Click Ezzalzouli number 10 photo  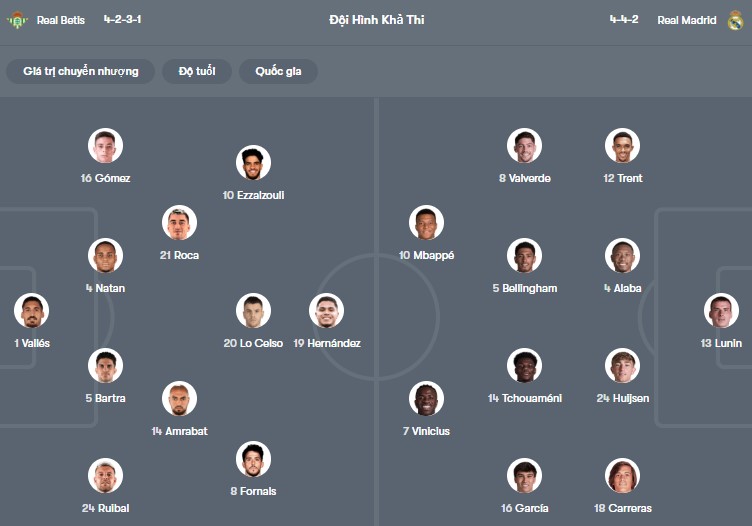point(253,163)
